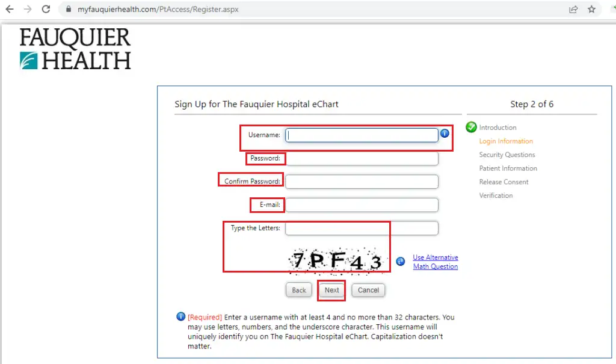The width and height of the screenshot is (616, 364).
Task: Select the Security Questions step
Action: pos(507,155)
